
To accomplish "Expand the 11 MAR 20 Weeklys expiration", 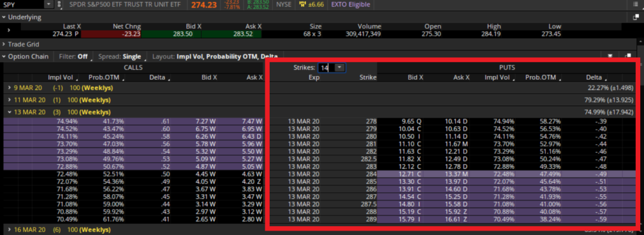I will (x=9, y=100).
